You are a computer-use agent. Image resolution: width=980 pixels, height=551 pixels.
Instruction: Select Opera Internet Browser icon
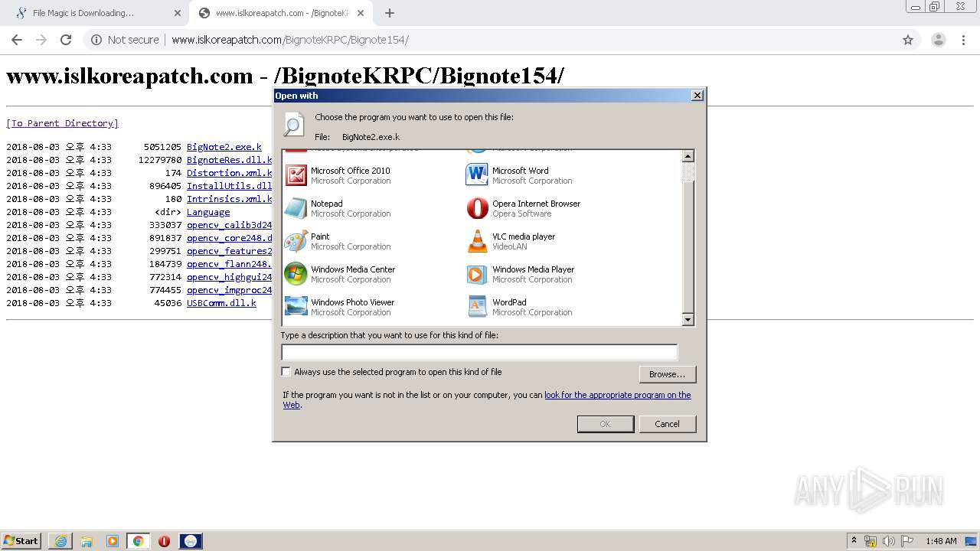tap(477, 208)
